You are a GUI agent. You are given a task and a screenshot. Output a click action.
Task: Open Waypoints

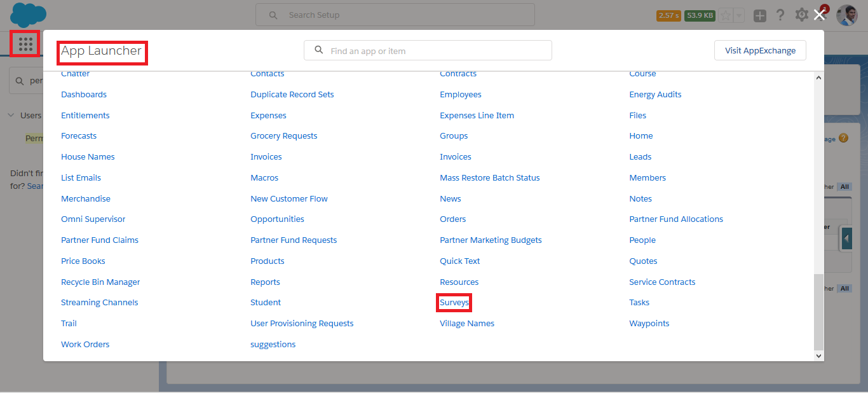pyautogui.click(x=649, y=323)
